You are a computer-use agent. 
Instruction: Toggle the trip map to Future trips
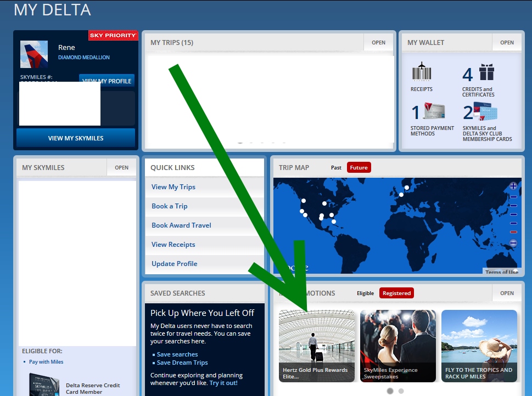point(359,168)
